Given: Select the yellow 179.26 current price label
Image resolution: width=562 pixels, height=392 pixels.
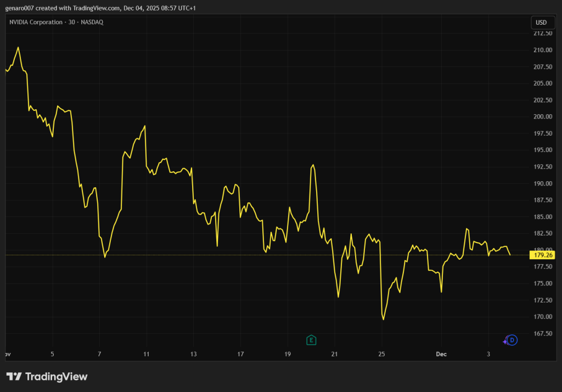Looking at the screenshot, I should coord(542,255).
